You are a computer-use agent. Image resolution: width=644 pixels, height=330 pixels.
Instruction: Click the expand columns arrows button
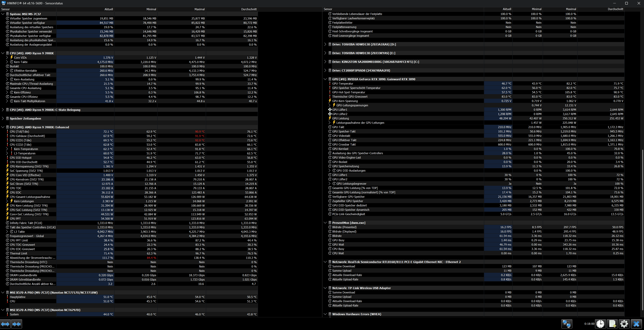(5, 324)
